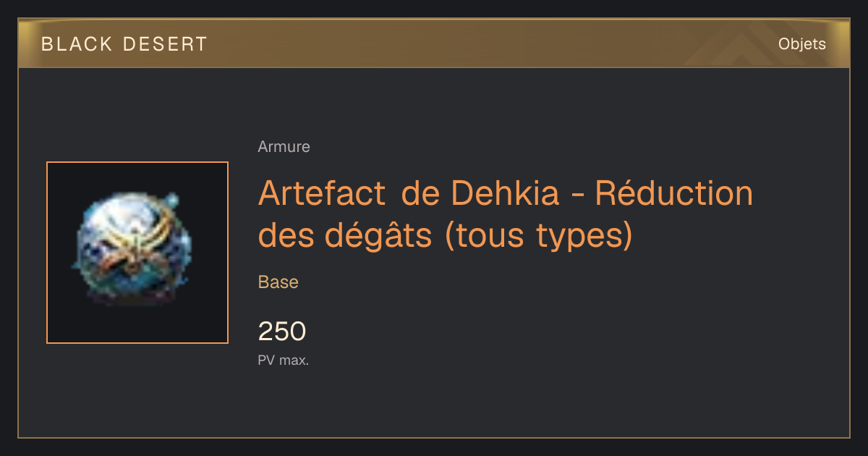Click the PV max. stat label

pyautogui.click(x=284, y=360)
